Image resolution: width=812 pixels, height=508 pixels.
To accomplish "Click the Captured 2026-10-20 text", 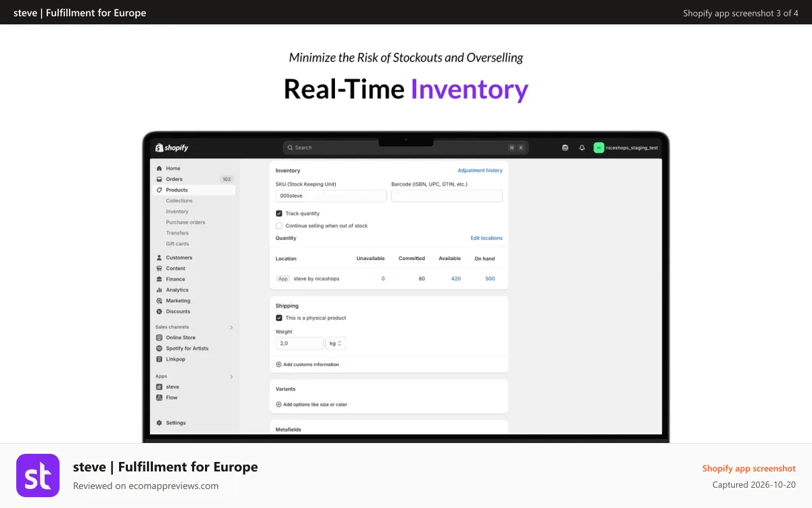I will [754, 484].
